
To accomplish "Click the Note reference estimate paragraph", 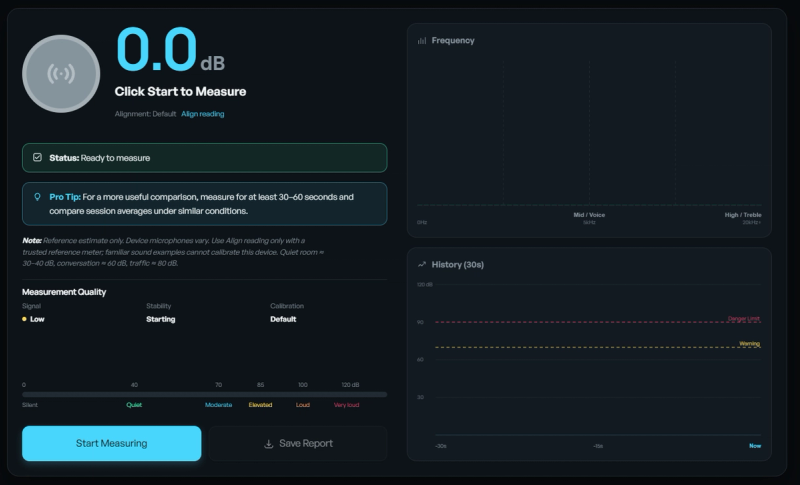I will [x=173, y=252].
